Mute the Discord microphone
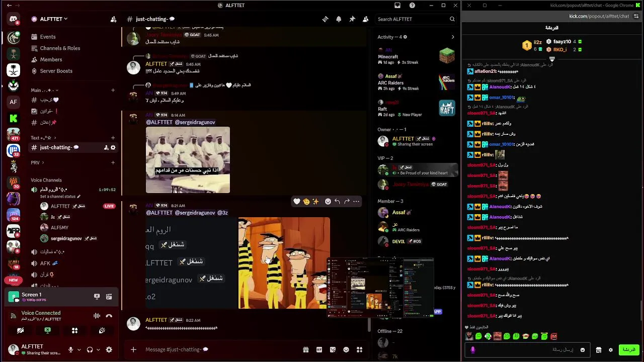Viewport: 644px width, 362px height. (71, 349)
